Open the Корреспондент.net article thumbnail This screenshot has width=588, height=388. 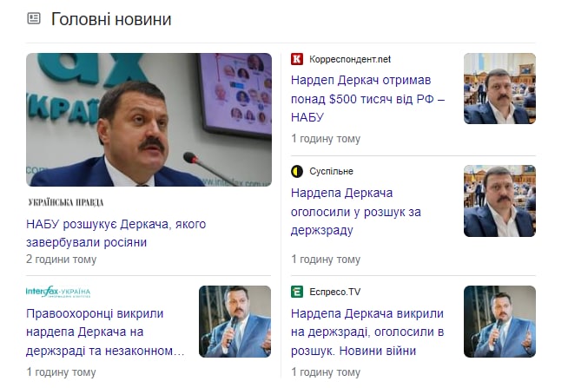coord(499,89)
